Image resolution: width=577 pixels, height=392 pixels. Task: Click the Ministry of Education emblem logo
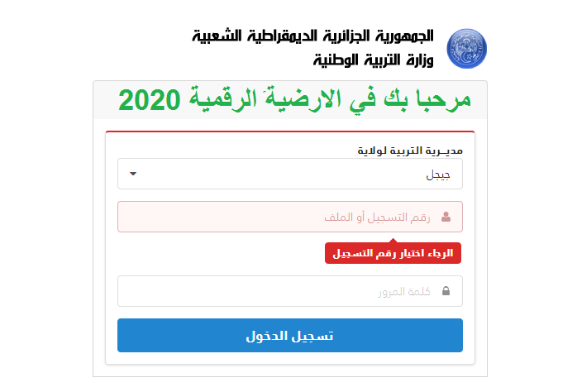(x=466, y=49)
